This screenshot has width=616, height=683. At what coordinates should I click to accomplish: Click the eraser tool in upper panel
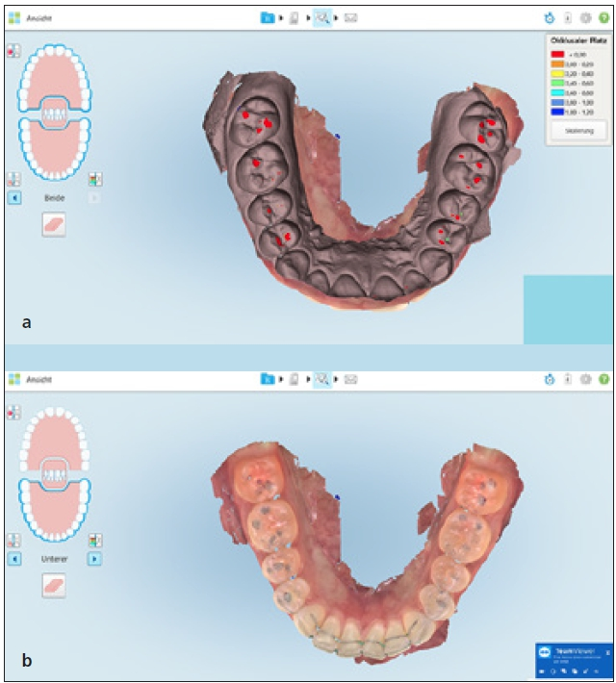(x=54, y=224)
